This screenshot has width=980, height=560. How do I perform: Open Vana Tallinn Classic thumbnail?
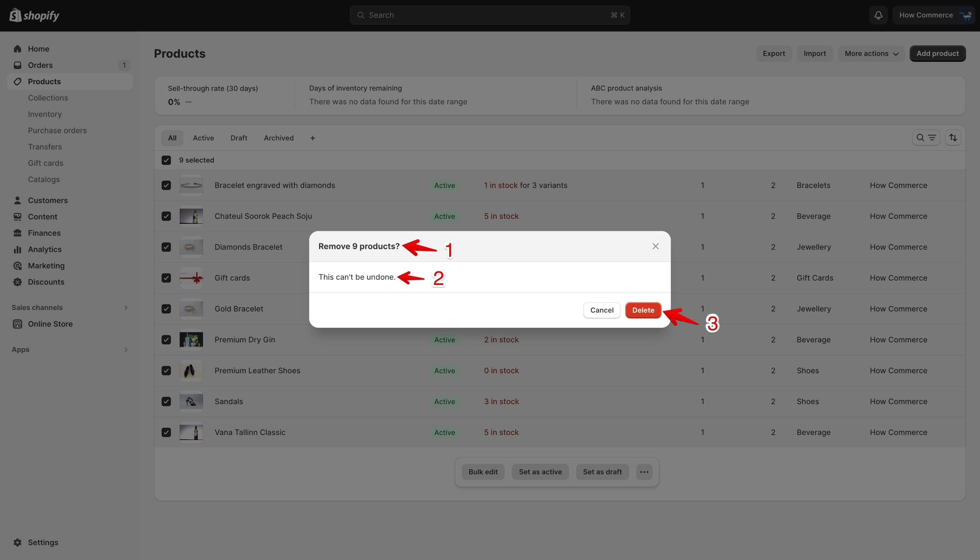point(191,432)
